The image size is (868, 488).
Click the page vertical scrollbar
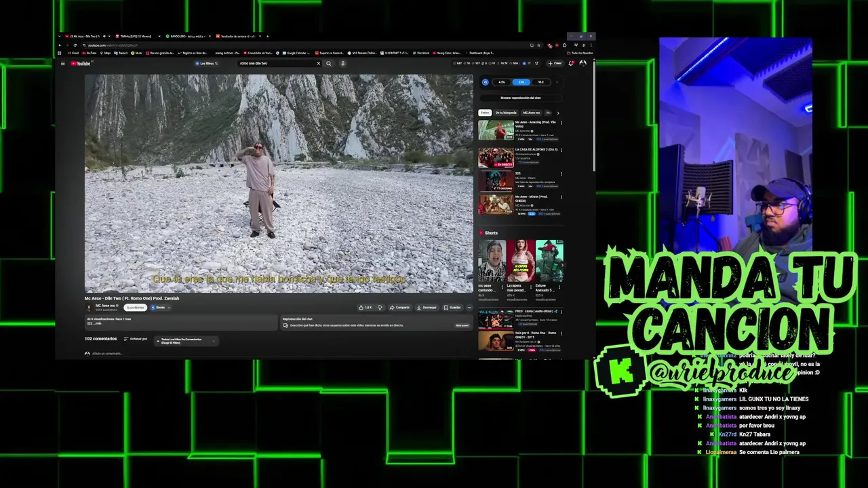pyautogui.click(x=594, y=115)
